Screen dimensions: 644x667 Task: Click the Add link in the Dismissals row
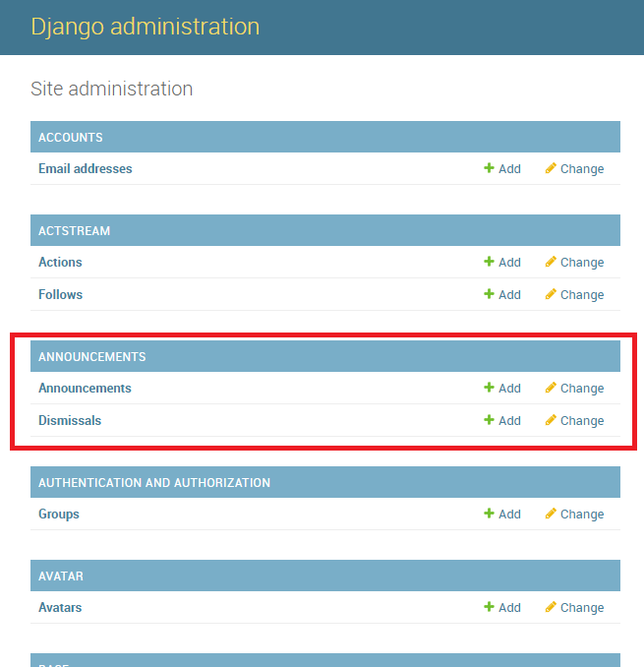509,421
